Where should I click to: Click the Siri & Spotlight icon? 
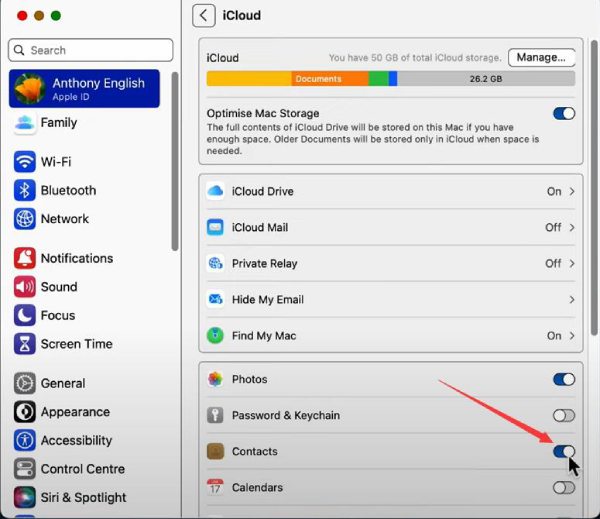point(24,497)
